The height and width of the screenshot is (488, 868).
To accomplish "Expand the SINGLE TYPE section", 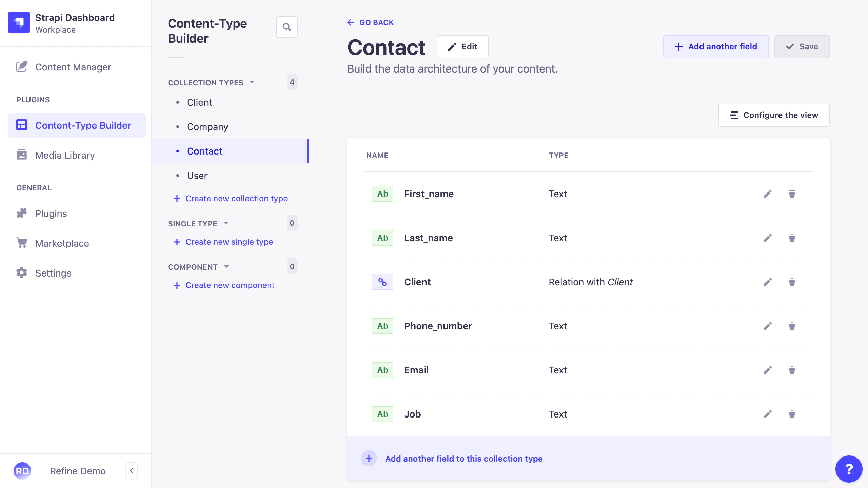I will coord(226,223).
